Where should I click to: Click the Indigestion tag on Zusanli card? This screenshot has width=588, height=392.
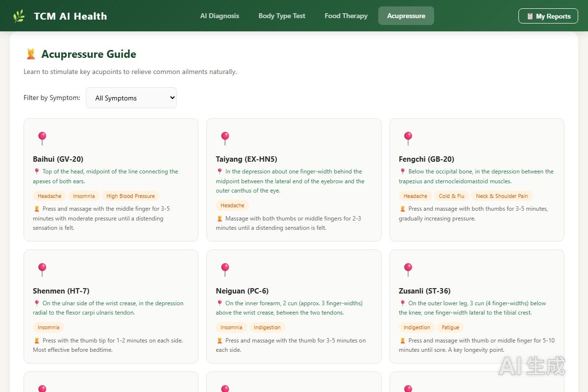tap(417, 327)
